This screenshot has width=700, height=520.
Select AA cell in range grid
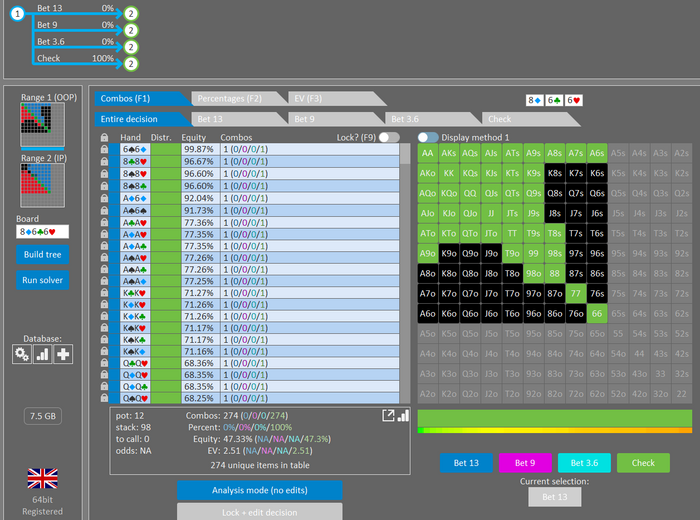pos(428,153)
